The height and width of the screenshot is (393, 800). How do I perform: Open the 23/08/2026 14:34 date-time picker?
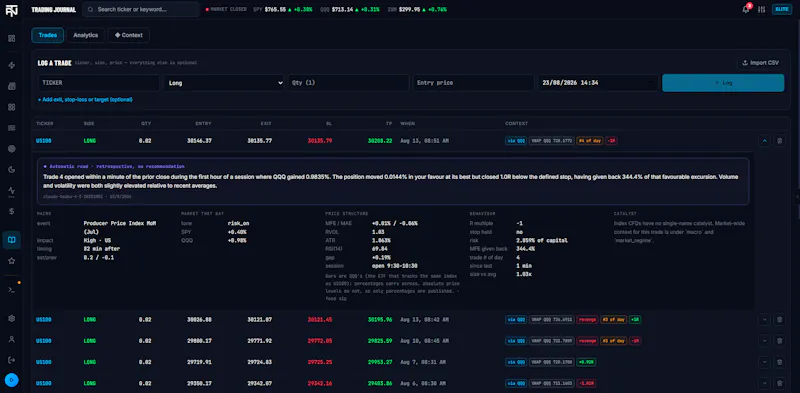click(598, 83)
